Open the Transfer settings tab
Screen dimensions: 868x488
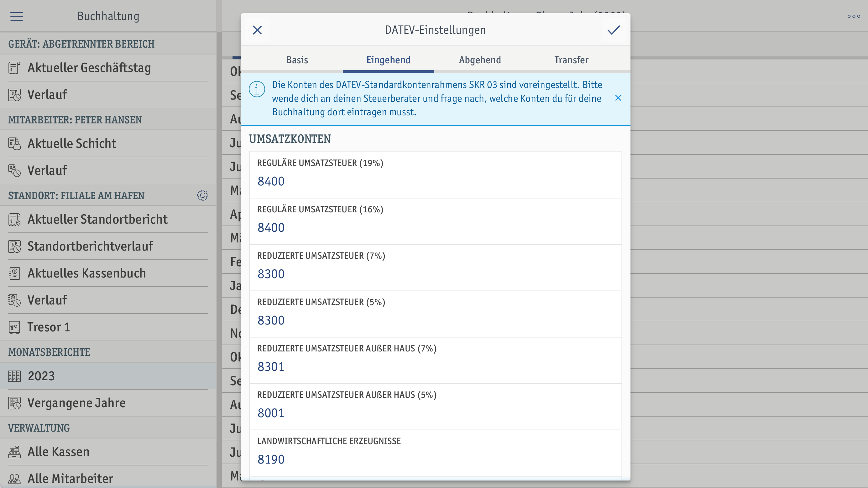coord(571,60)
